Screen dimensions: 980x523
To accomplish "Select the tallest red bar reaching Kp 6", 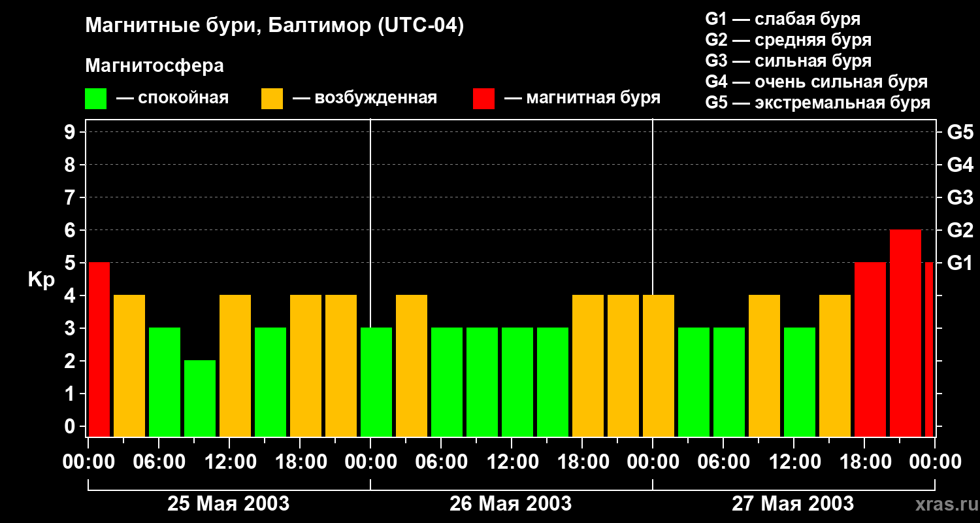I will [x=905, y=333].
